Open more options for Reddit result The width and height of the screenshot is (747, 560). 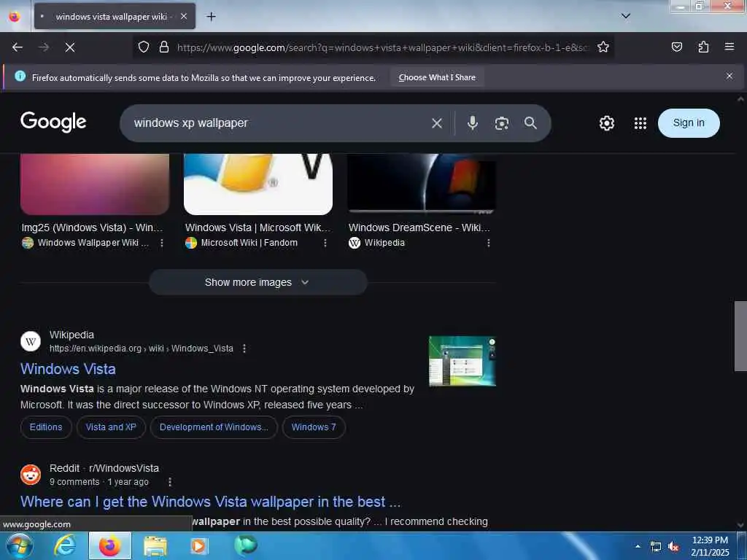169,482
